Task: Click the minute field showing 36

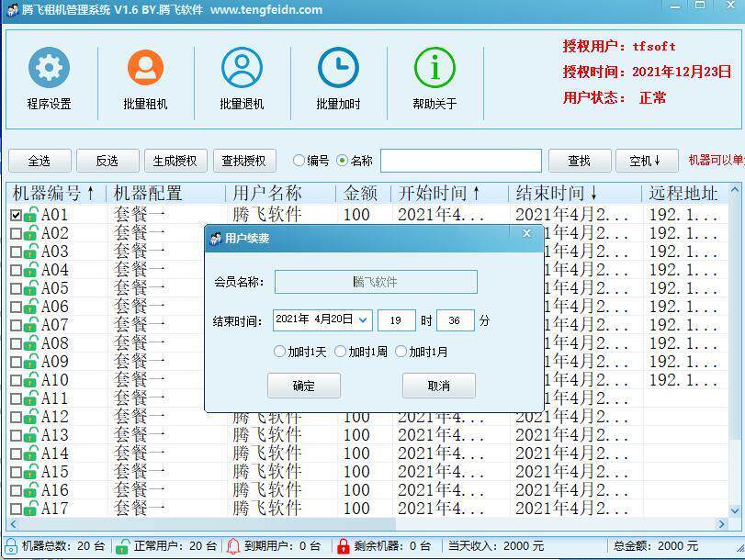Action: [456, 320]
